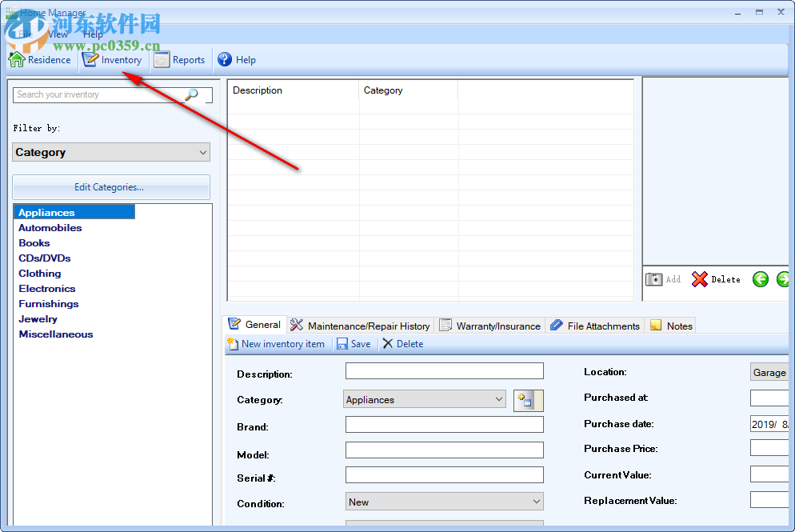This screenshot has height=532, width=795.
Task: Click the Edit Categories button
Action: coord(110,186)
